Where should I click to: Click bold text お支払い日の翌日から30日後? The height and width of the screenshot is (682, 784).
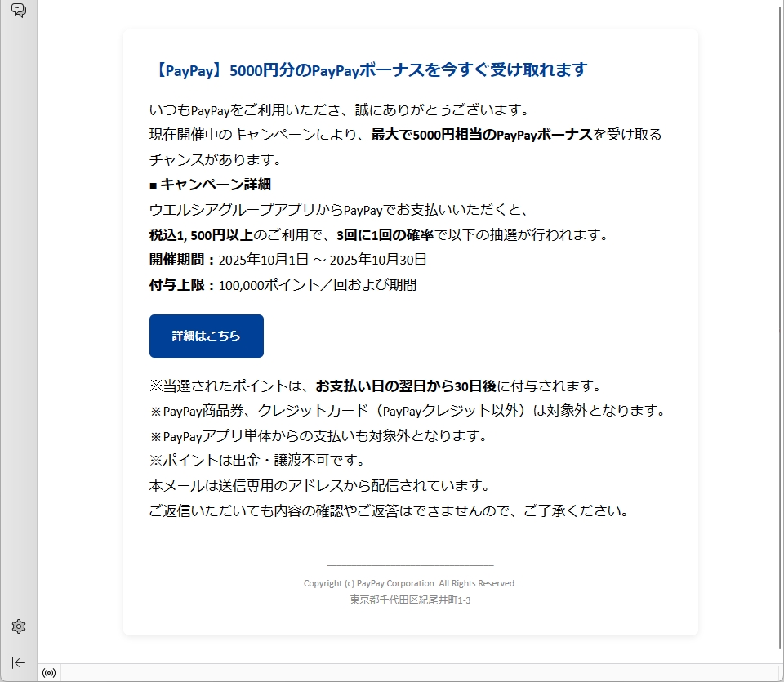coord(406,386)
